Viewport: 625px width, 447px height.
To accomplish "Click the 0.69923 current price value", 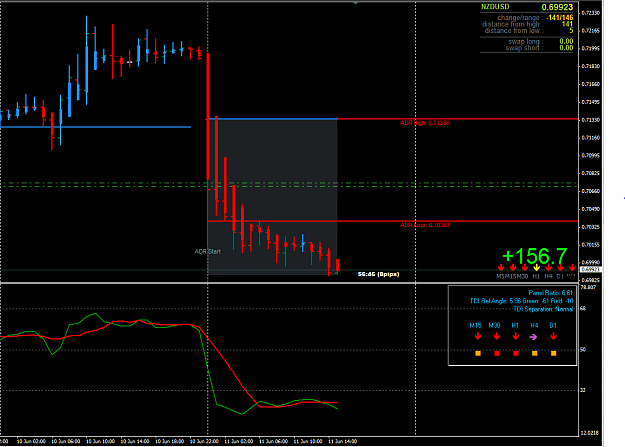I will pos(557,7).
